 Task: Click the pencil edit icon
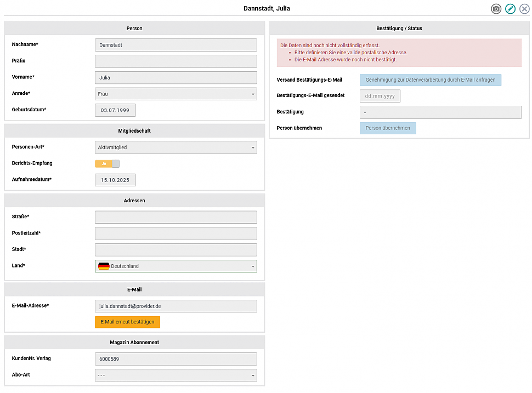point(511,9)
